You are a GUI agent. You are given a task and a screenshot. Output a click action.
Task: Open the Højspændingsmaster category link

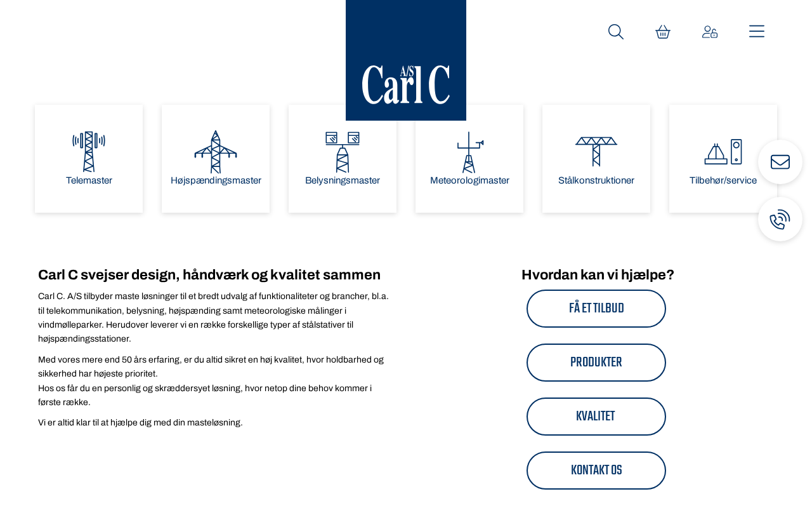[216, 180]
